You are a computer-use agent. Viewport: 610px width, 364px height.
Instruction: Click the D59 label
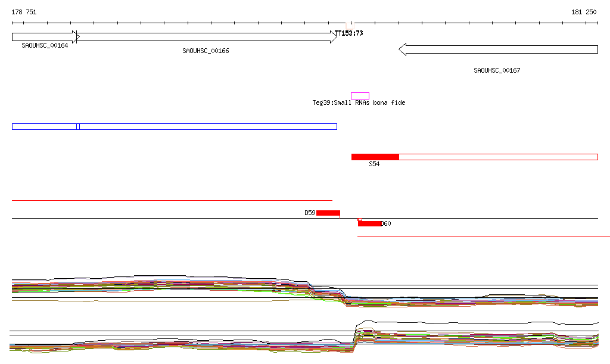pos(310,213)
